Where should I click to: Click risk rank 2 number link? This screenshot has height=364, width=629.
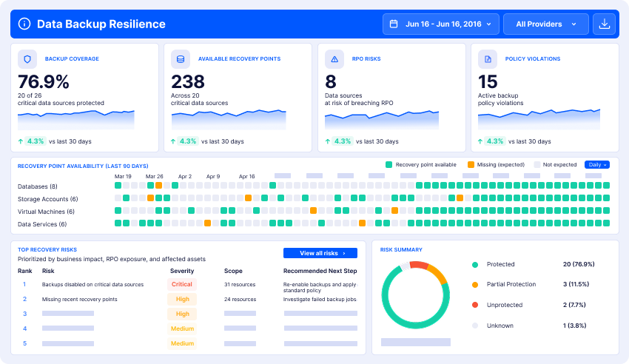pyautogui.click(x=24, y=299)
